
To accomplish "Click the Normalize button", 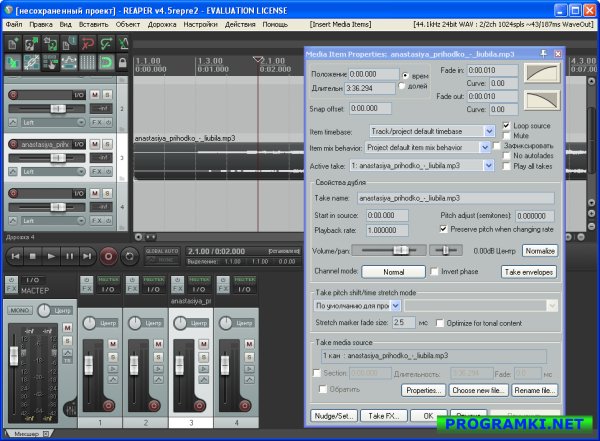I will (540, 251).
